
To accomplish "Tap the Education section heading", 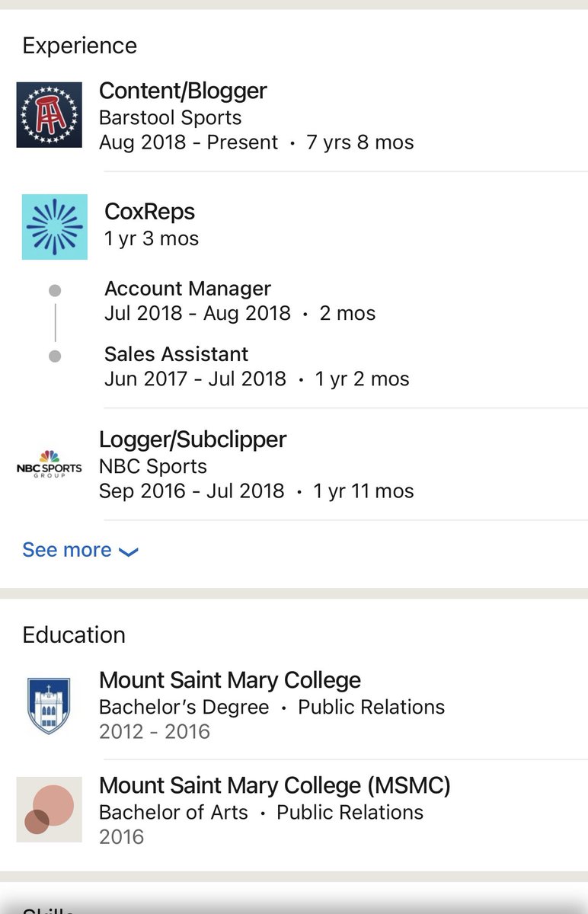I will coord(74,635).
